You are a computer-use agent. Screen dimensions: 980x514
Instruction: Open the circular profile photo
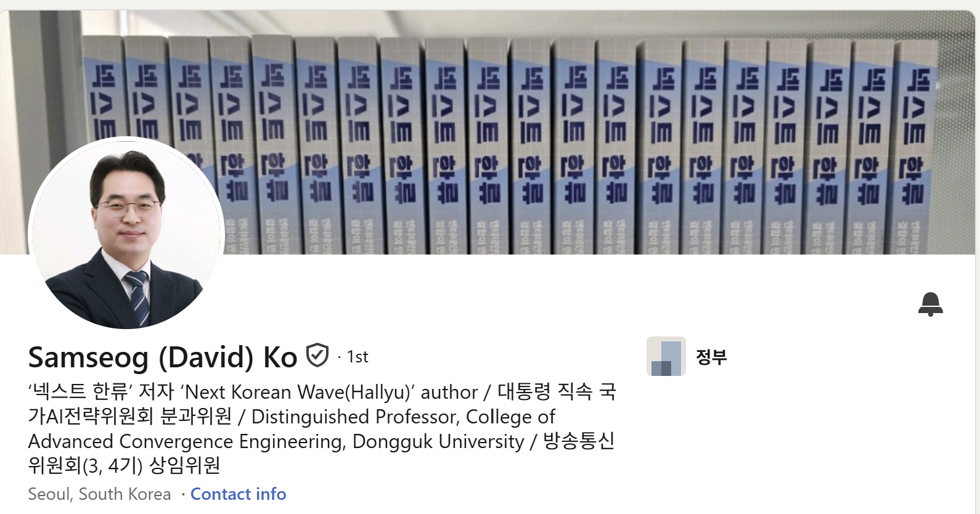126,232
